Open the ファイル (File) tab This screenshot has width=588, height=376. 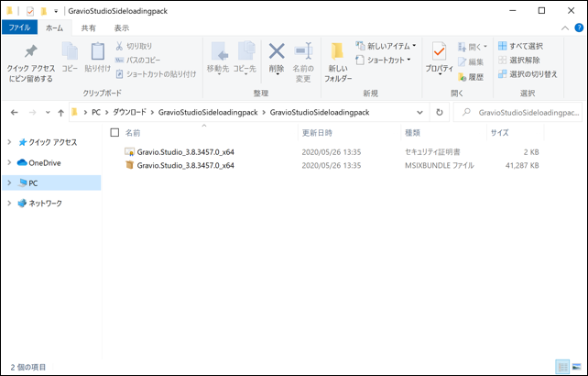(19, 28)
